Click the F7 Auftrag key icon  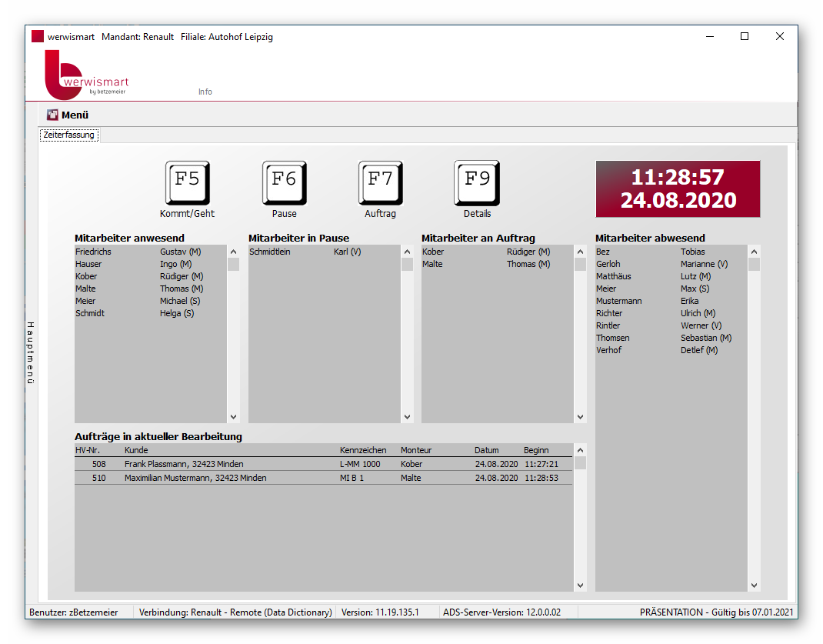coord(381,182)
